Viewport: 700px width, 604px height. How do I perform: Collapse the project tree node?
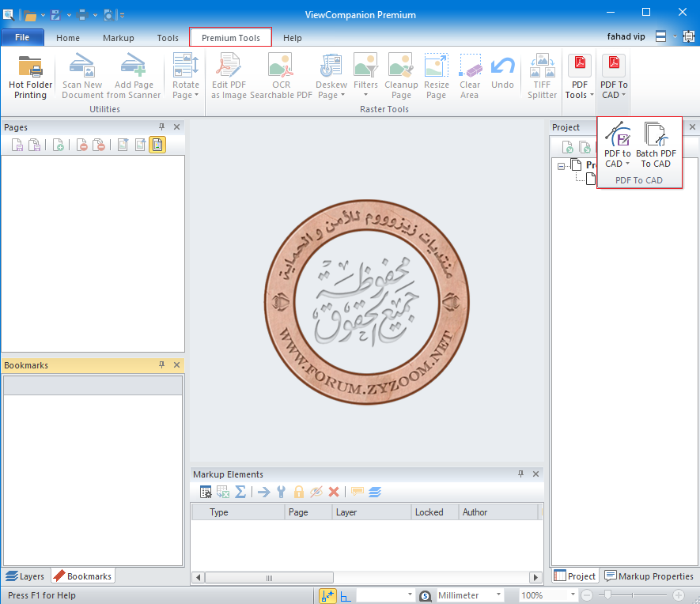click(561, 166)
